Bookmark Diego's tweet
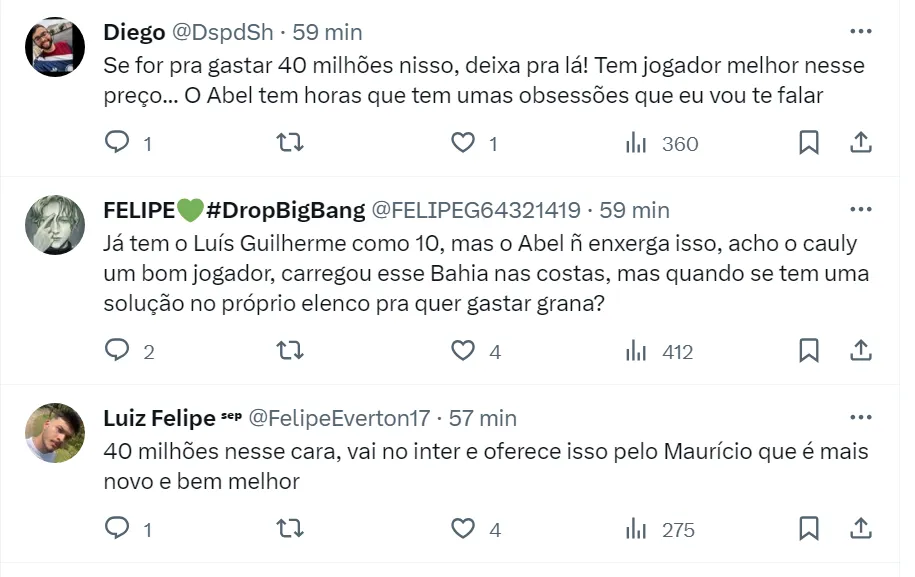 tap(809, 143)
